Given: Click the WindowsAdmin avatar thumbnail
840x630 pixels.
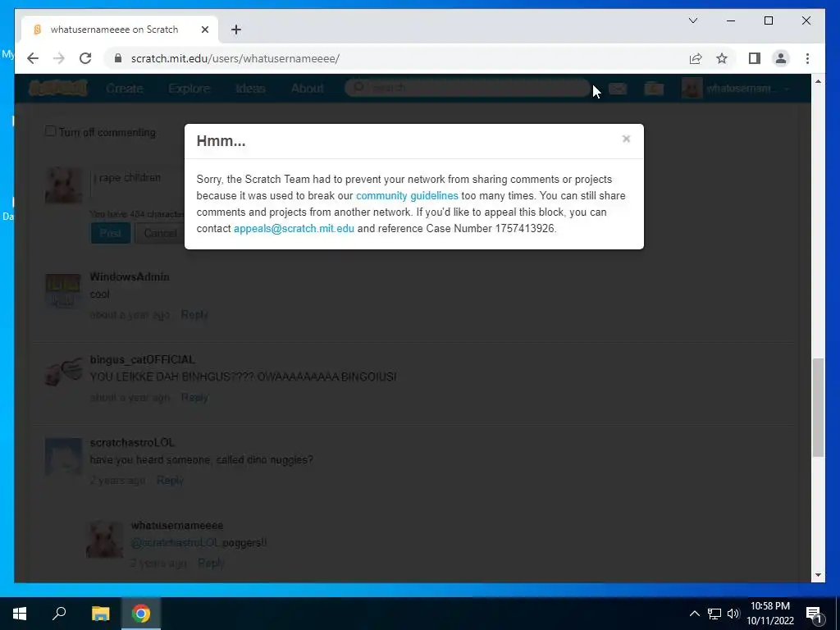Looking at the screenshot, I should pyautogui.click(x=63, y=291).
